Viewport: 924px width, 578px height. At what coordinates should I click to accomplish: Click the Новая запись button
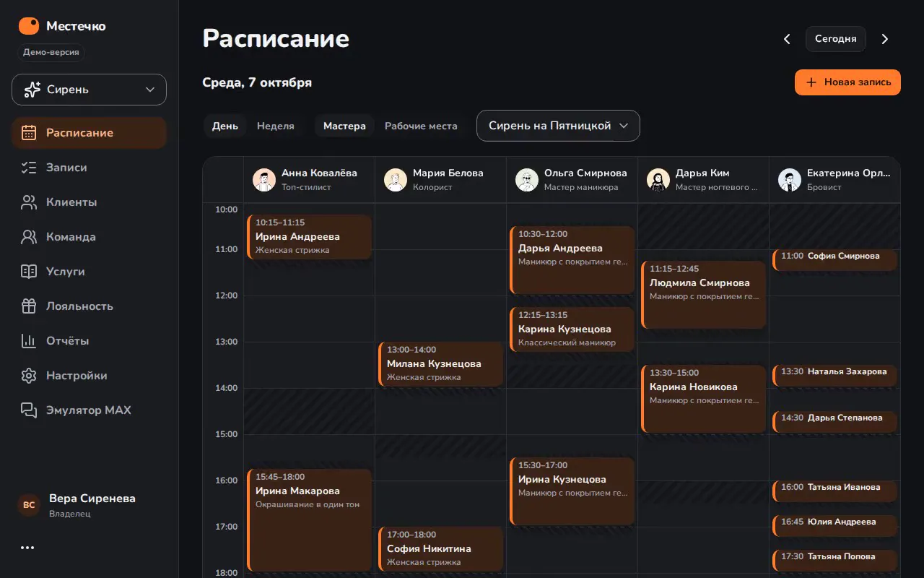847,82
